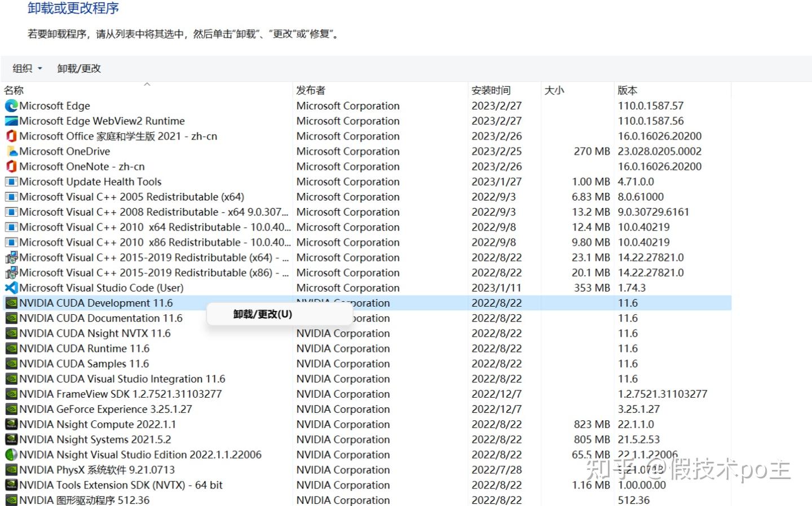Screen dimensions: 812x506
Task: Select NVIDIA CUDA Runtime 11.6 entry name
Action: 85,349
